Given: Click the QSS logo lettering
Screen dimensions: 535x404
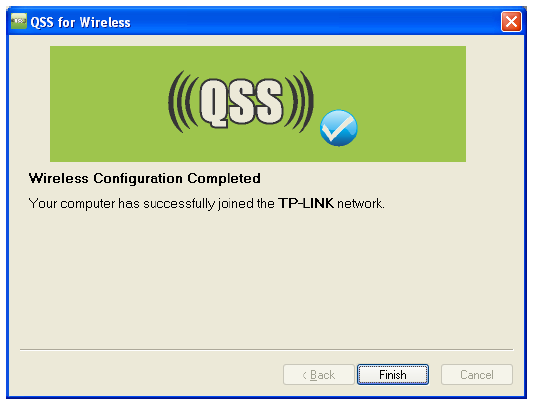Looking at the screenshot, I should [241, 102].
